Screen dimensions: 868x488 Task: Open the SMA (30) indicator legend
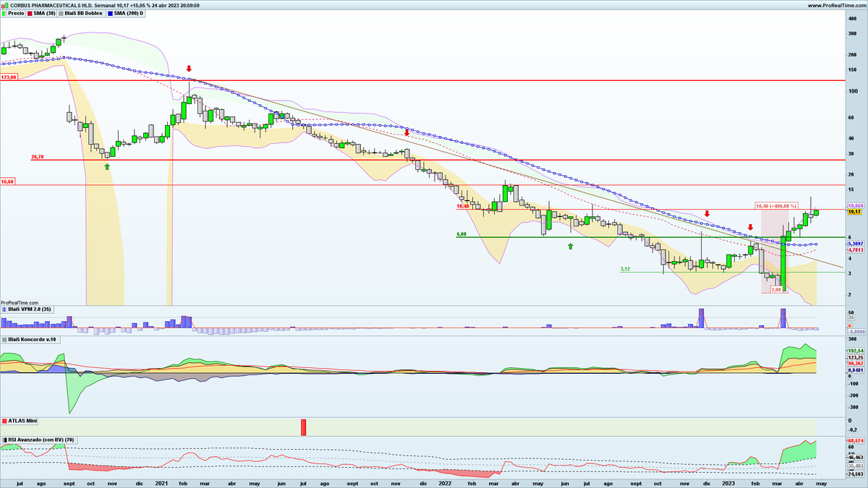click(40, 13)
